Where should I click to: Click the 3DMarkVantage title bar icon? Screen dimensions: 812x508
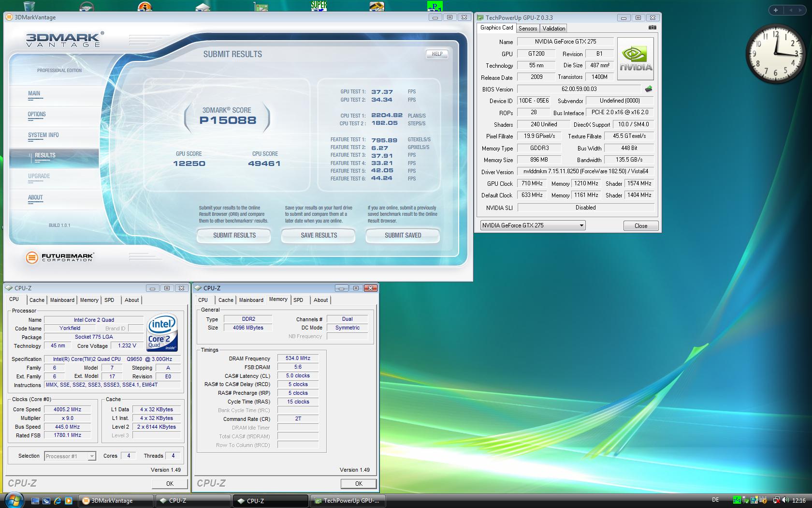click(9, 17)
